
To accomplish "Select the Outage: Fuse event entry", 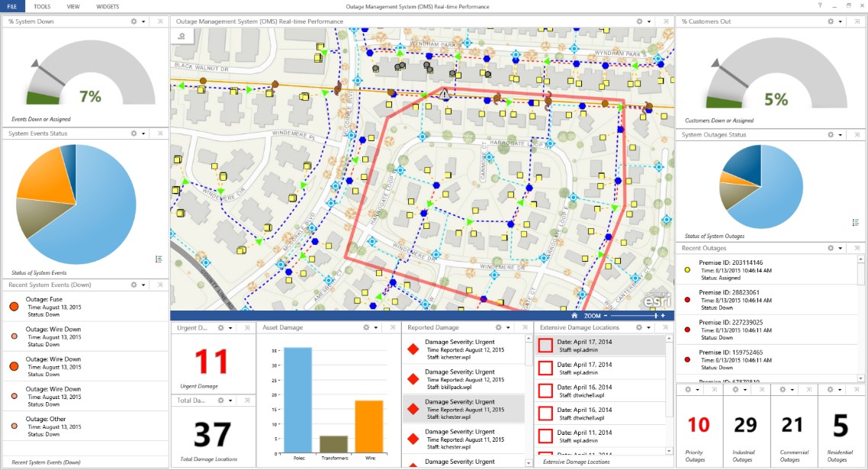I will point(85,306).
